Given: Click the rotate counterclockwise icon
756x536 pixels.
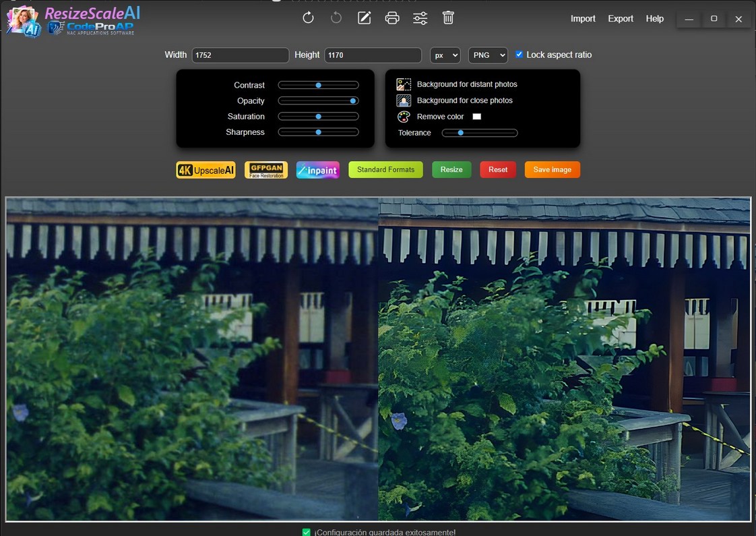Looking at the screenshot, I should coord(336,18).
